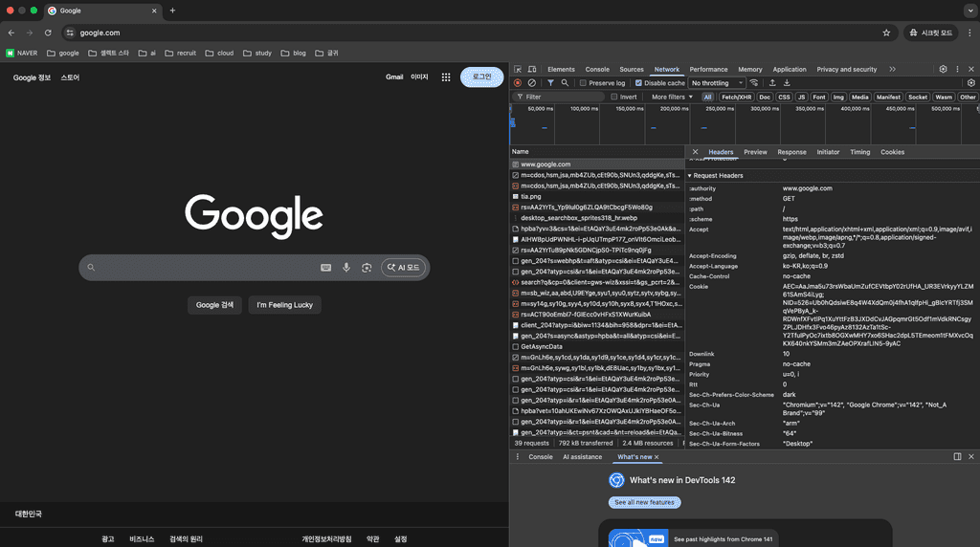
Task: Clear the network log
Action: (x=532, y=83)
